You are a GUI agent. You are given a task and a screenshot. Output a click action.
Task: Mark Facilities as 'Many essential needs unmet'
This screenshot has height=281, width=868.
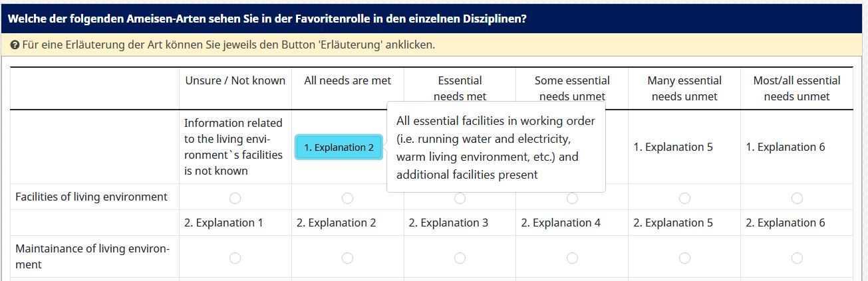coord(684,198)
